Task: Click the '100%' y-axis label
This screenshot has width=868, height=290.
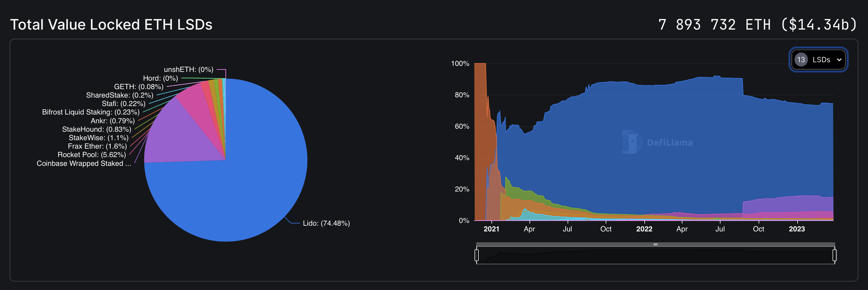Action: point(460,63)
